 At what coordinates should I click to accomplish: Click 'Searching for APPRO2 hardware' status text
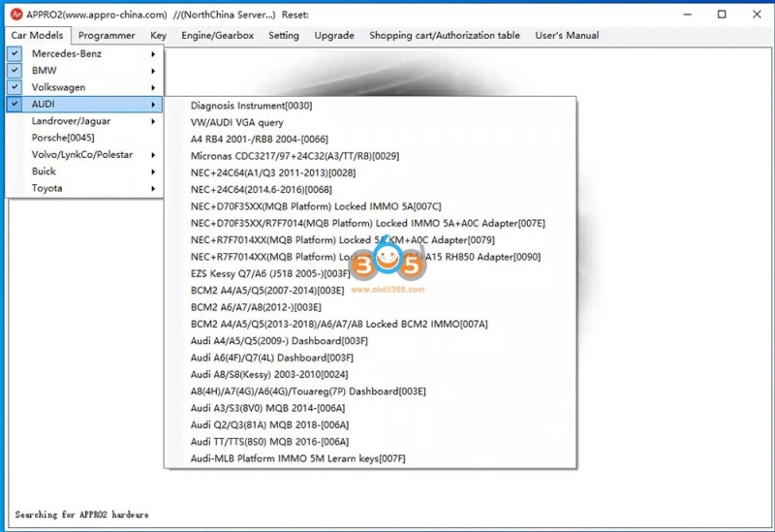tap(81, 515)
